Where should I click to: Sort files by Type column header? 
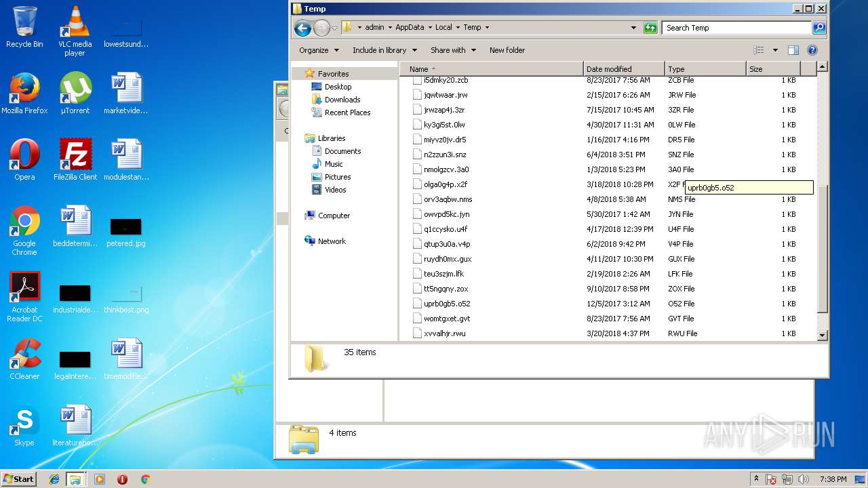point(705,69)
